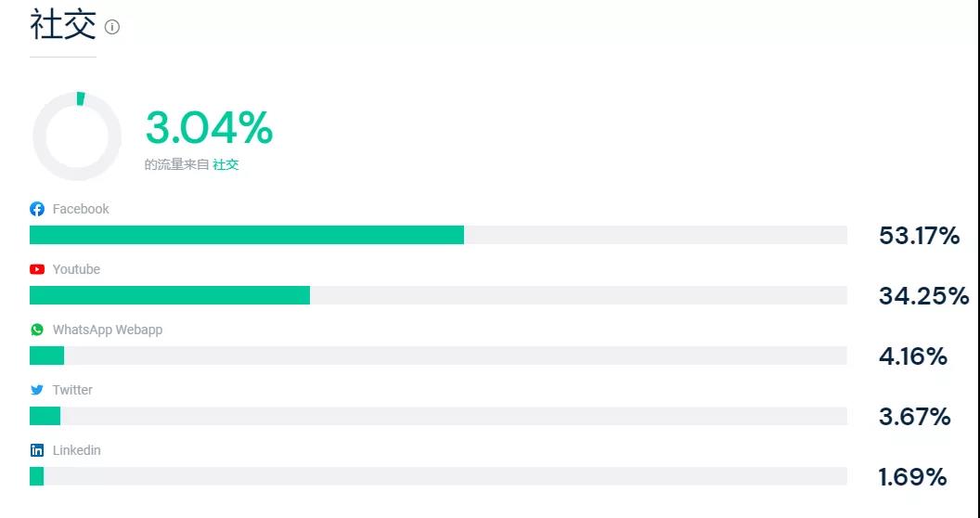Select the Youtube label
This screenshot has width=980, height=518.
pos(76,269)
